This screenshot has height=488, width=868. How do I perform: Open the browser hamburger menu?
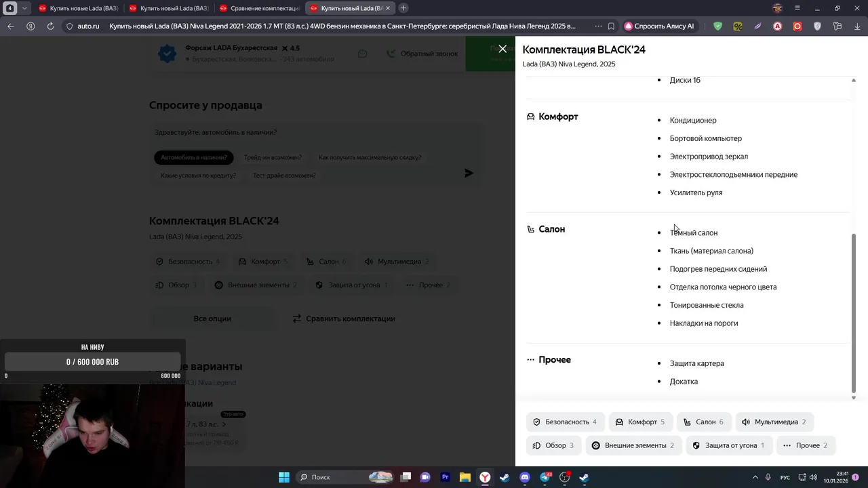point(797,8)
